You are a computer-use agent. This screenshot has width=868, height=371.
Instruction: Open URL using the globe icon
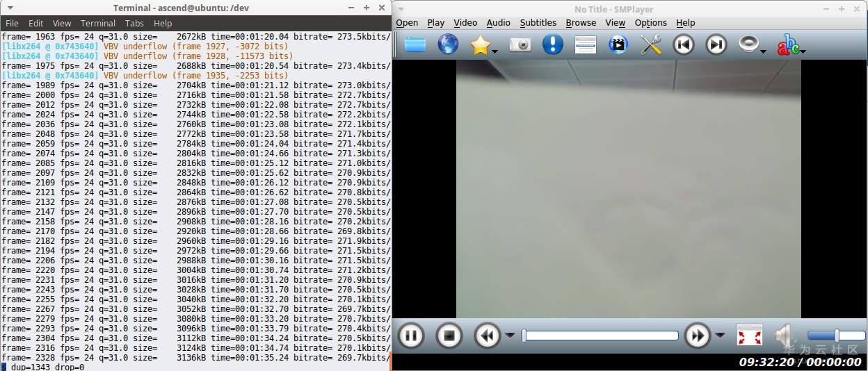tap(448, 44)
